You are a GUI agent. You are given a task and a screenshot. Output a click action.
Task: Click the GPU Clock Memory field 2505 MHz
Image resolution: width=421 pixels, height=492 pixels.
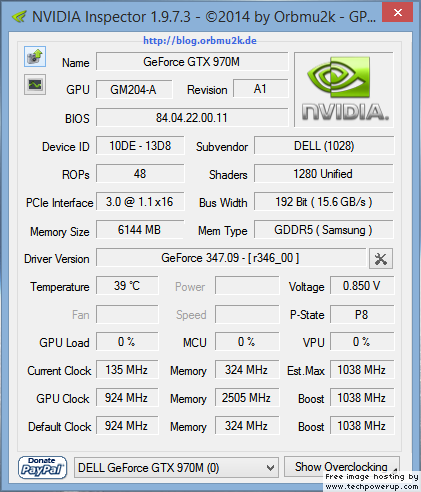(x=247, y=398)
